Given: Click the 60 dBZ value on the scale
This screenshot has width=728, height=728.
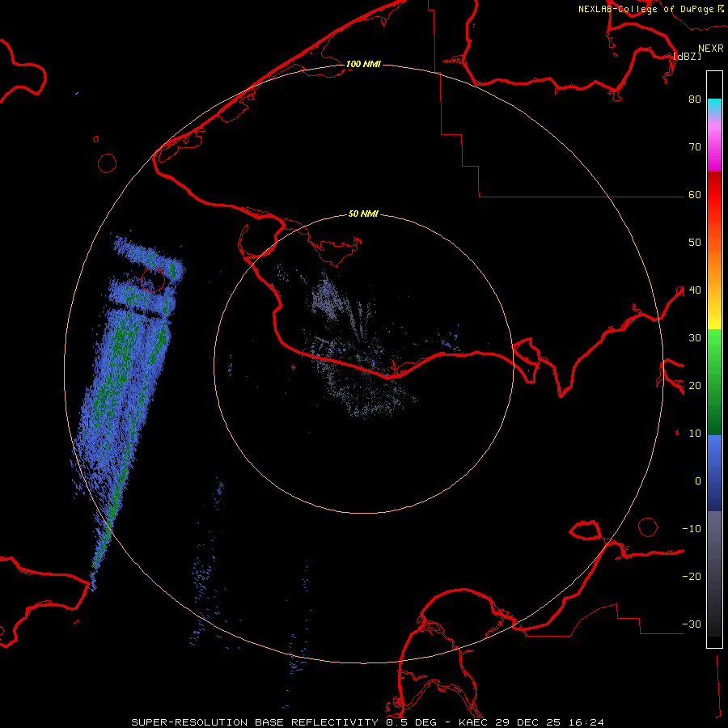Looking at the screenshot, I should (x=695, y=195).
